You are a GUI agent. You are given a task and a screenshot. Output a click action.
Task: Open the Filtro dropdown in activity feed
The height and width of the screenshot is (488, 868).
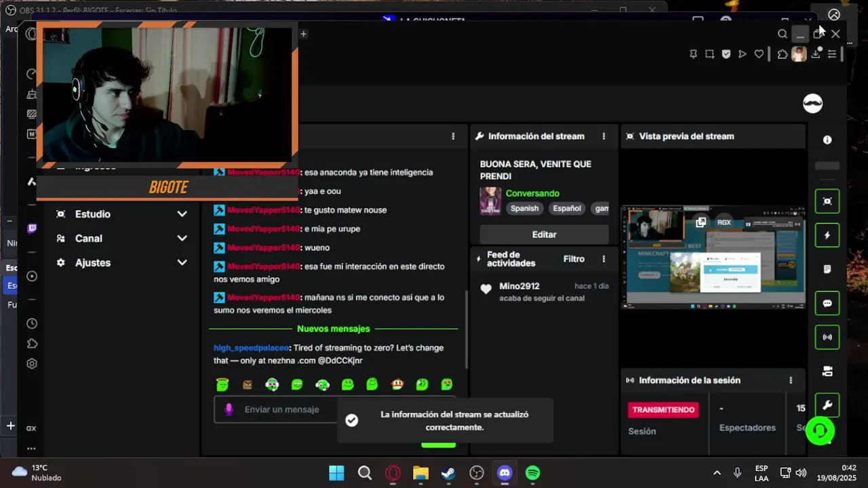(574, 259)
